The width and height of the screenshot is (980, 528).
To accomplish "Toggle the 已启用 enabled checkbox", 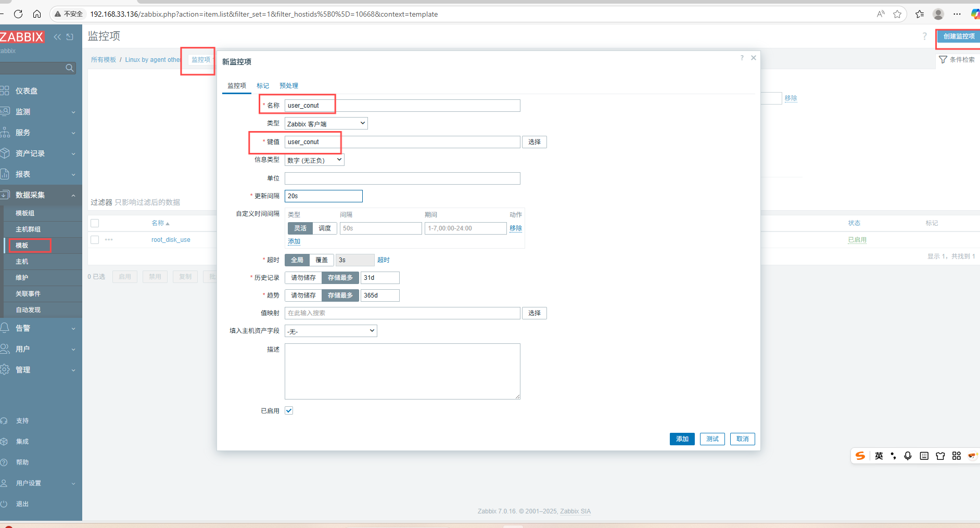I will tap(289, 410).
